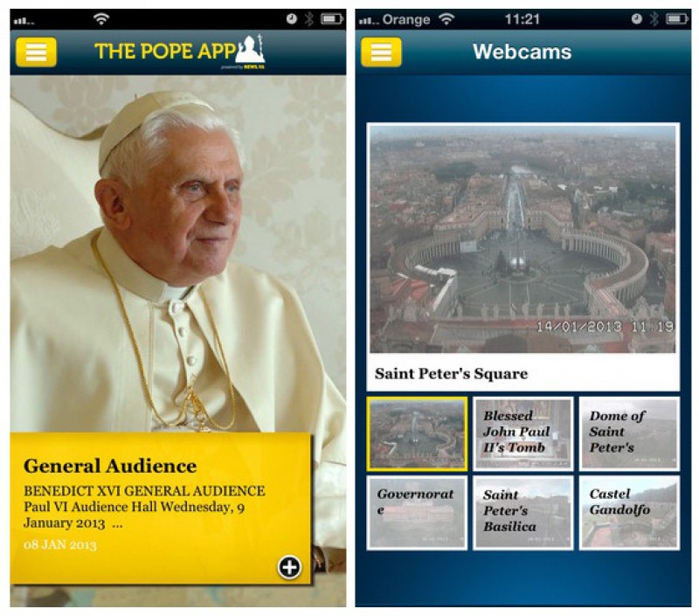Select the Castel Gandolfo webcam

click(629, 513)
